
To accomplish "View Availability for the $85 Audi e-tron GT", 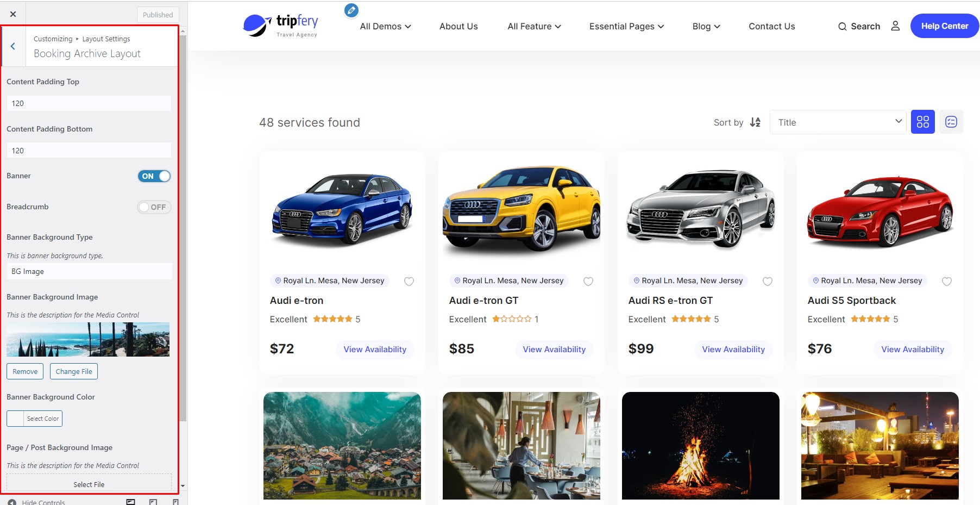I will click(x=554, y=349).
